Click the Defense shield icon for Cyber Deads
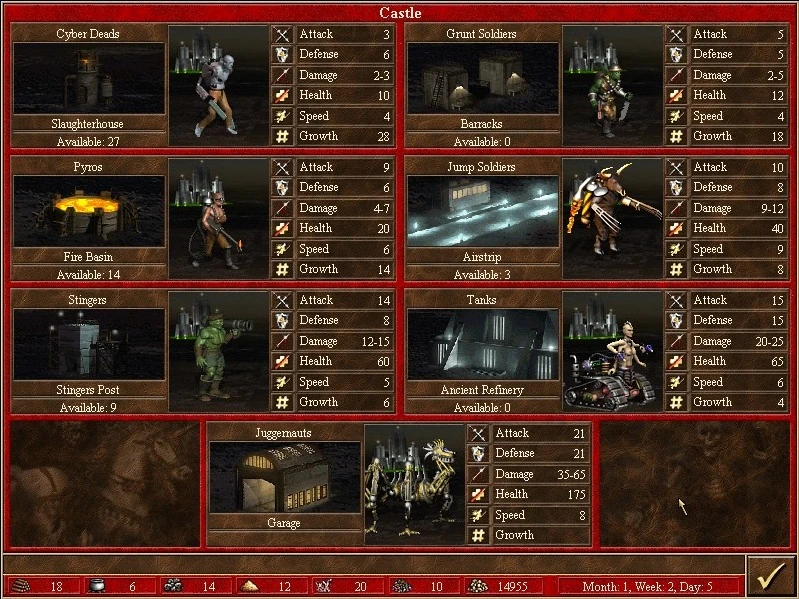Image resolution: width=799 pixels, height=599 pixels. click(x=282, y=55)
